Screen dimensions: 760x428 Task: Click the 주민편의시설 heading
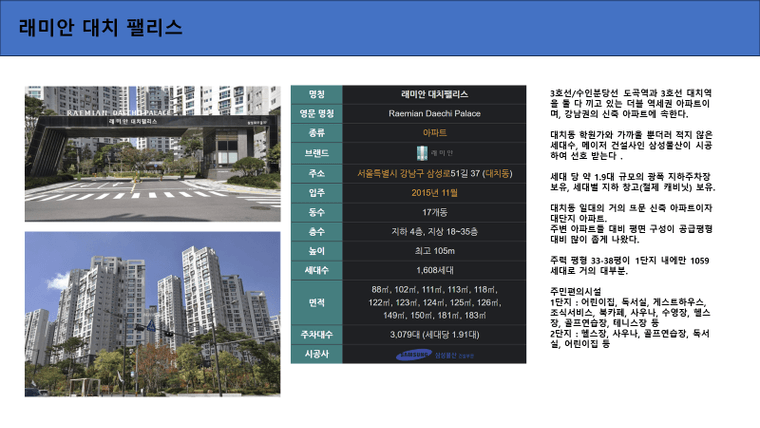tap(575, 292)
